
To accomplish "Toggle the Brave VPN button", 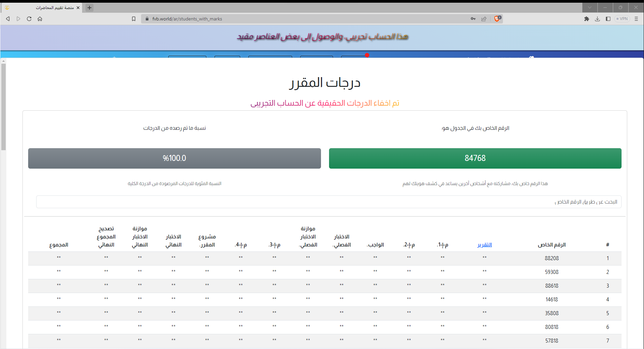I will point(622,19).
